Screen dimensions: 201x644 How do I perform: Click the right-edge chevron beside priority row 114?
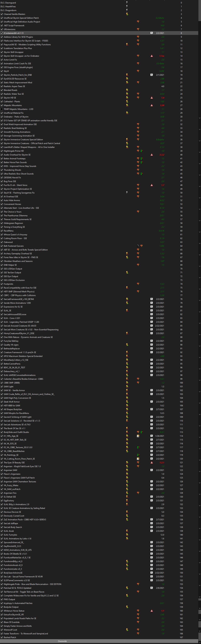(x=199, y=437)
